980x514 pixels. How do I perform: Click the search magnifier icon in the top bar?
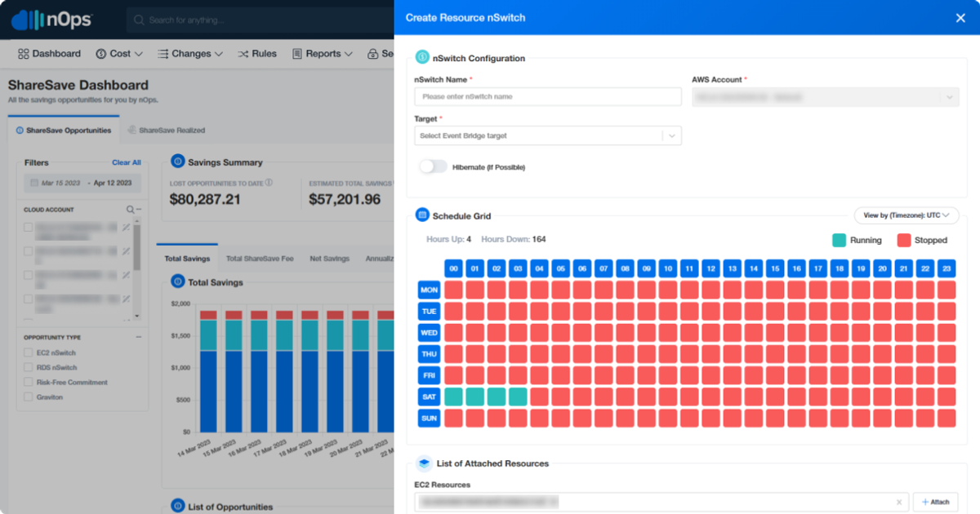[x=140, y=20]
